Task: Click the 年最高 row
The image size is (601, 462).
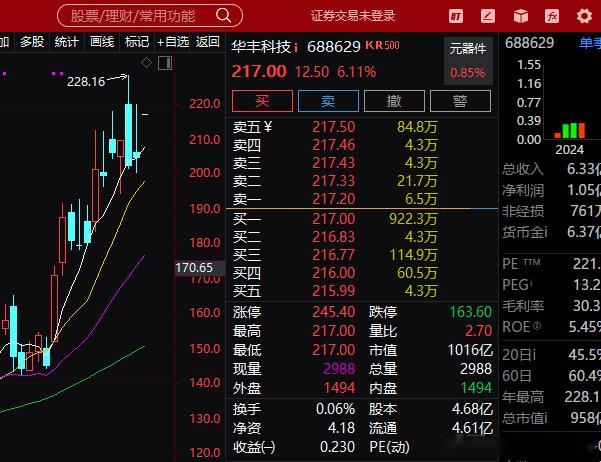Action: coord(551,397)
